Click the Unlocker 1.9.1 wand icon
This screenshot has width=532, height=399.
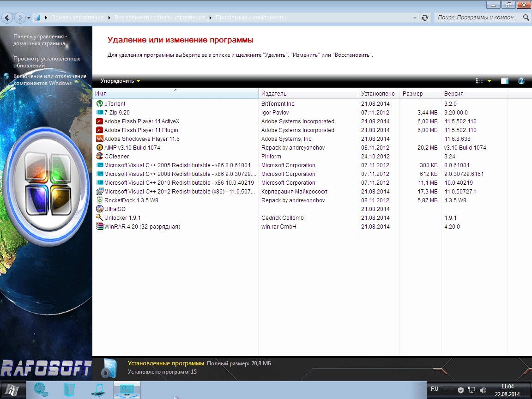tap(99, 218)
